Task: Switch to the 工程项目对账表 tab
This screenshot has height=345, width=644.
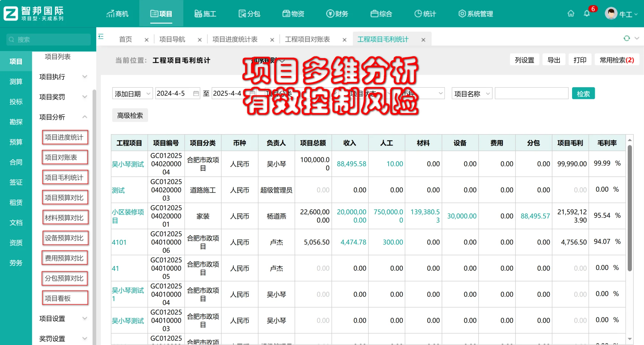Action: tap(307, 39)
